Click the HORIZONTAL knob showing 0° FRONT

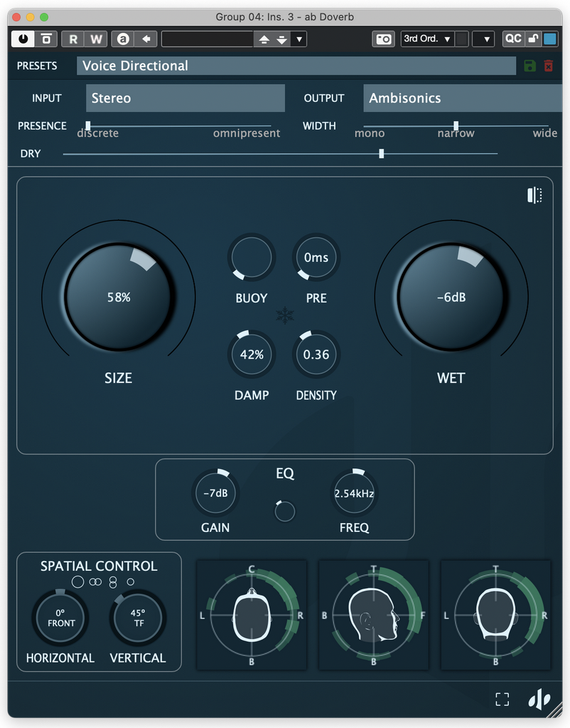60,617
